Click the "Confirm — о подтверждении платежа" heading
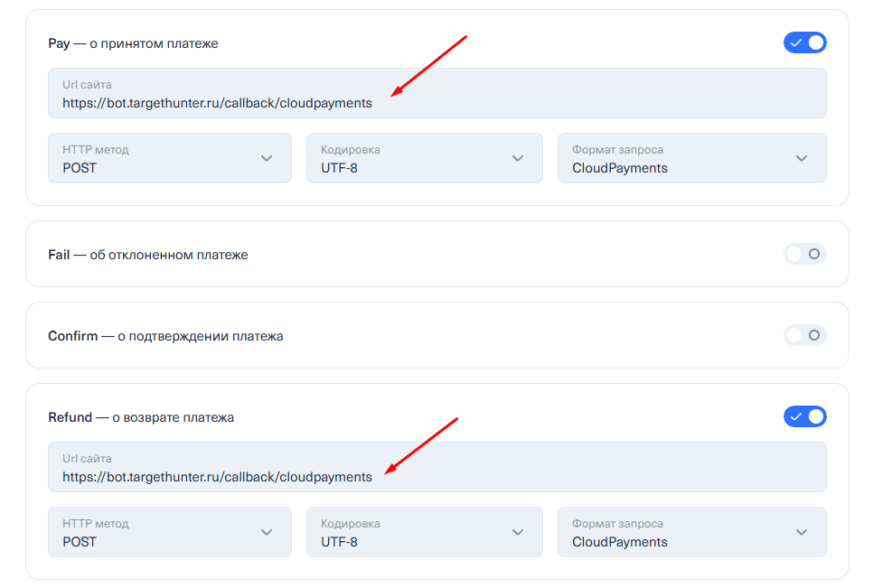 click(165, 336)
